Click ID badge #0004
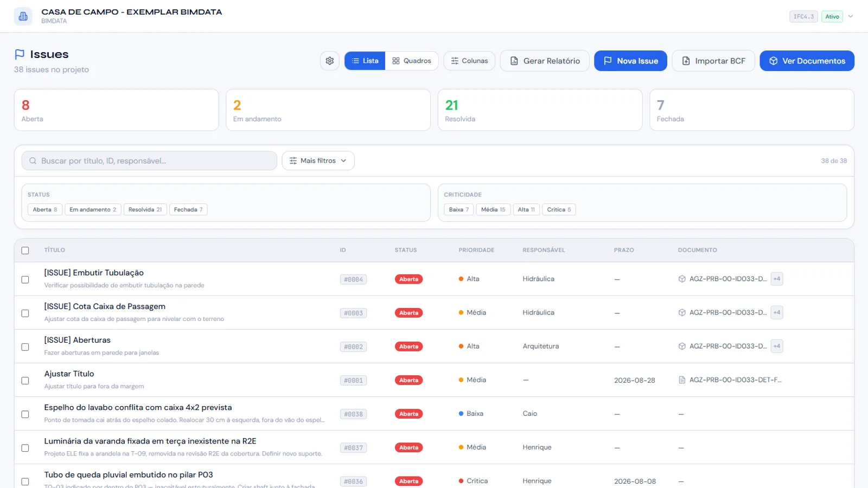This screenshot has width=868, height=488. 353,279
